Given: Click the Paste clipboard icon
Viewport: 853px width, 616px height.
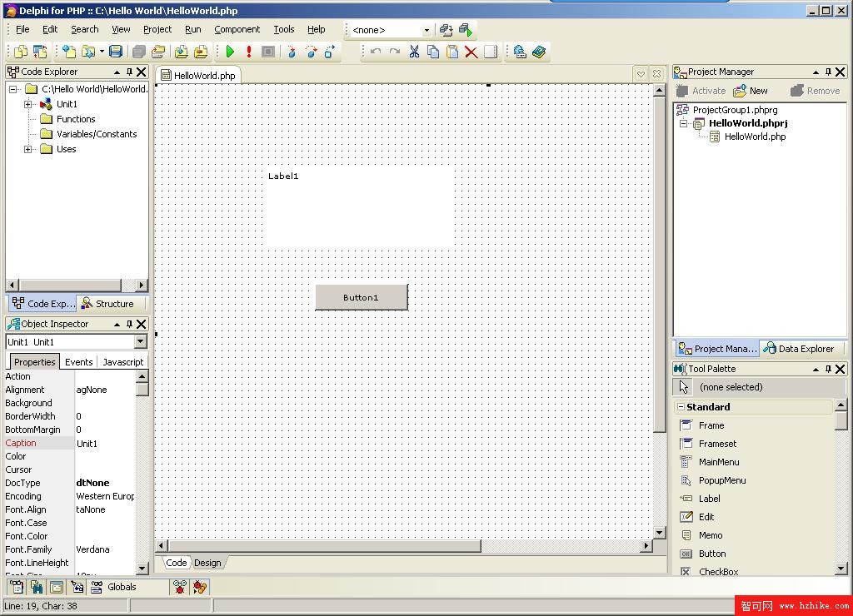Looking at the screenshot, I should [452, 52].
